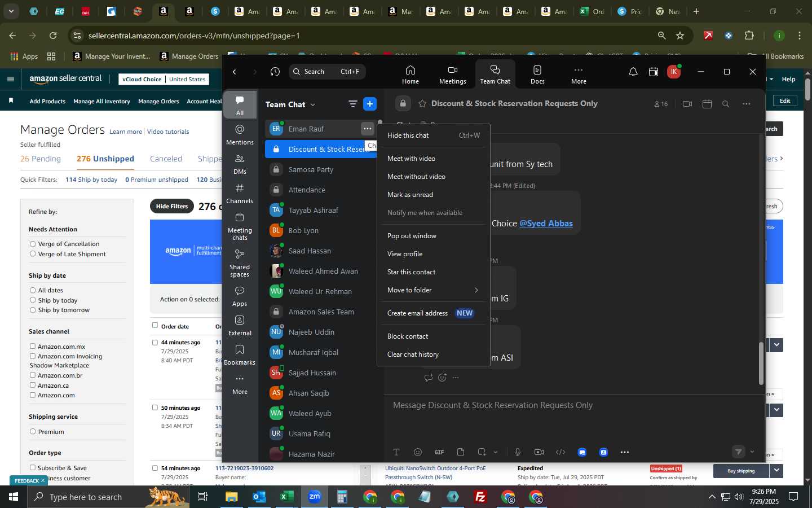Open More options in Zoom left sidebar
This screenshot has width=812, height=508.
pyautogui.click(x=240, y=384)
